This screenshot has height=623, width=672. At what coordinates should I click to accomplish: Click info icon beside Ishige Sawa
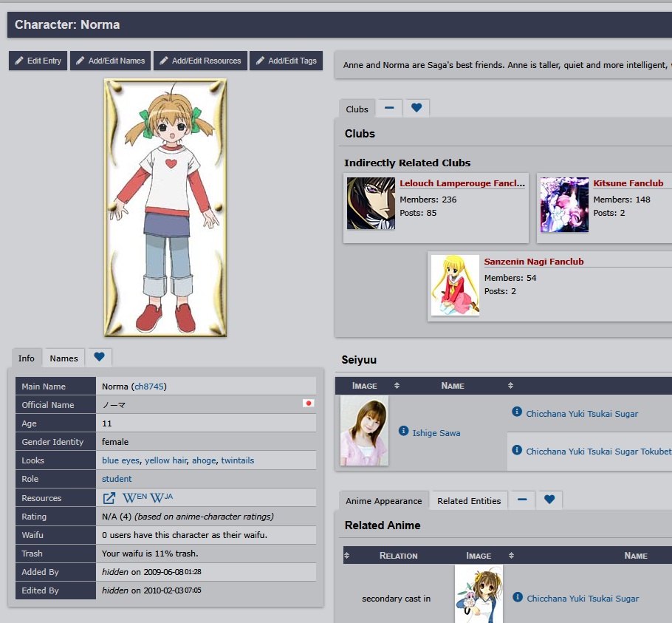(x=403, y=431)
